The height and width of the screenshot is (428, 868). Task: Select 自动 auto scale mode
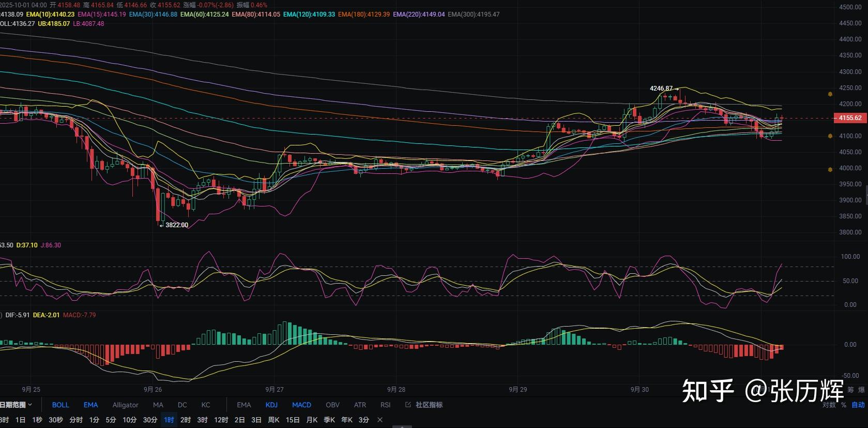(858, 405)
